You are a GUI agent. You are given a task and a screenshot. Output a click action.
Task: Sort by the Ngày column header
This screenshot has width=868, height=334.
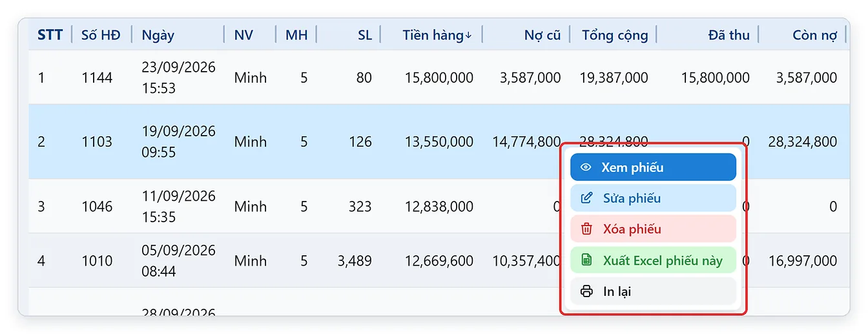[x=158, y=35]
